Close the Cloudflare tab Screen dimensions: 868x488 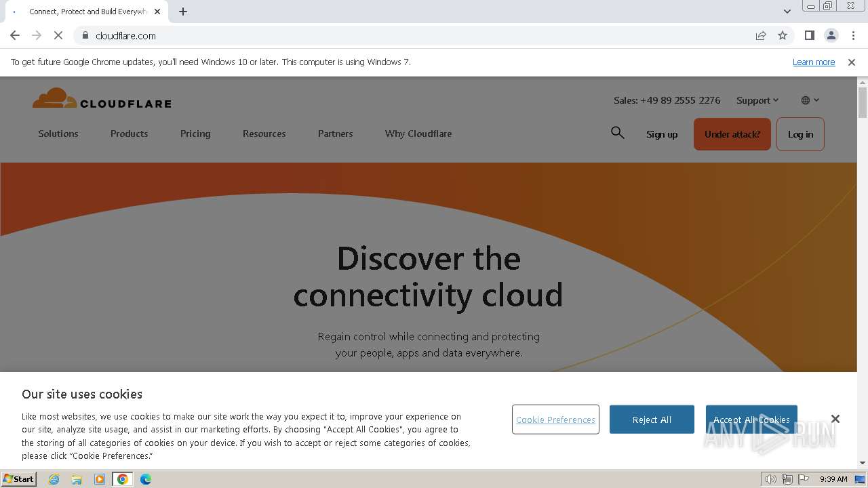click(x=157, y=12)
